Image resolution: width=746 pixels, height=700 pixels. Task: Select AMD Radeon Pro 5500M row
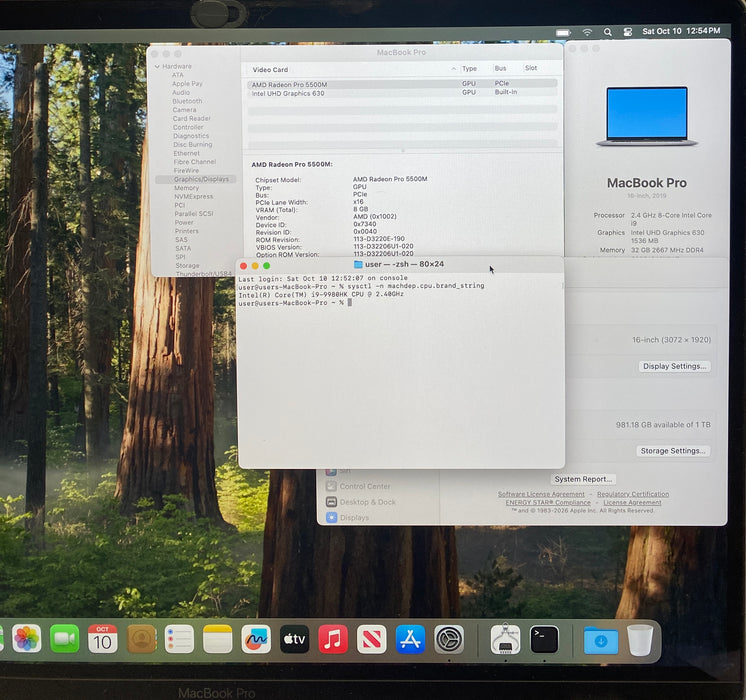(402, 84)
